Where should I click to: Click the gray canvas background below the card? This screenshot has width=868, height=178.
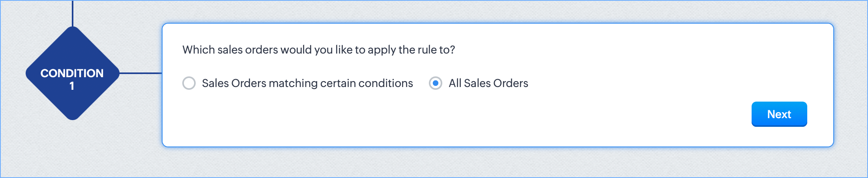coord(473,163)
